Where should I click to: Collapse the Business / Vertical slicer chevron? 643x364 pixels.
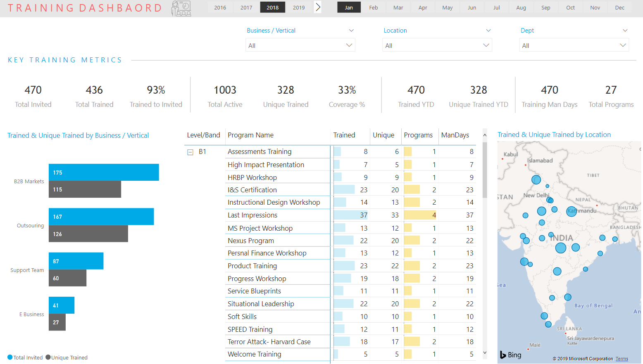pyautogui.click(x=351, y=31)
